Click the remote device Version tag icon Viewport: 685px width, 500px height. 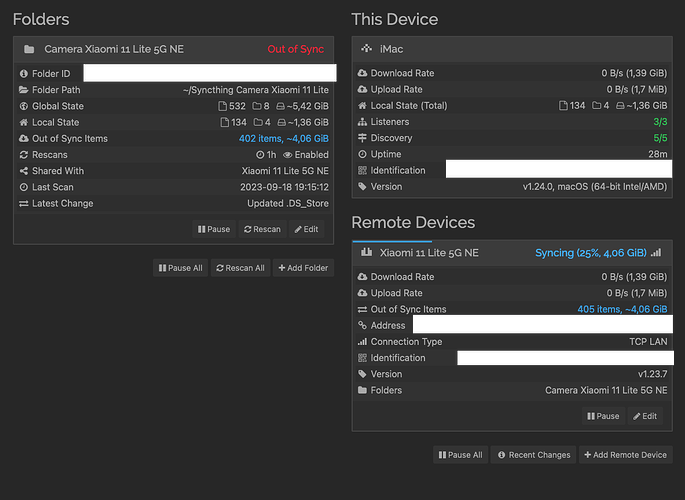[362, 374]
